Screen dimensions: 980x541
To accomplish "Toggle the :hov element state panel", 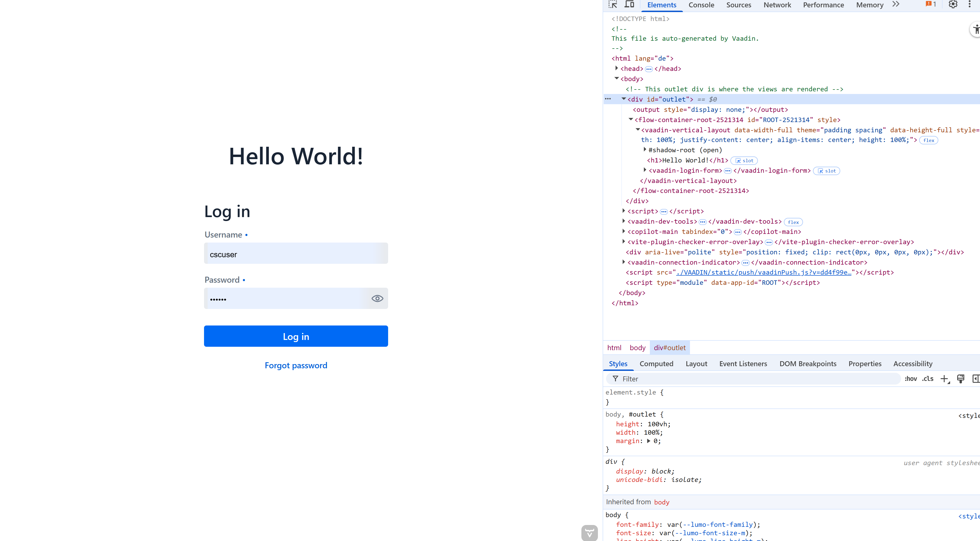I will point(911,379).
